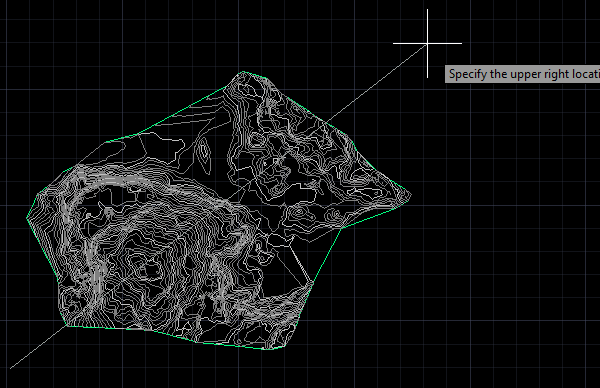
Task: Click the lower-left endpoint of the diagonal line
Action: (10, 368)
